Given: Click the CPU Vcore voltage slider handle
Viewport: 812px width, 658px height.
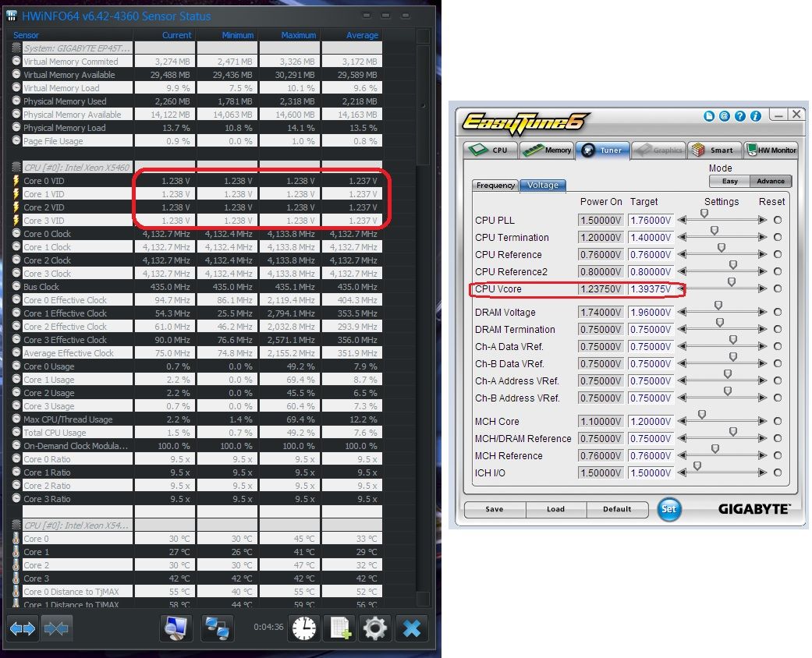Looking at the screenshot, I should click(731, 281).
